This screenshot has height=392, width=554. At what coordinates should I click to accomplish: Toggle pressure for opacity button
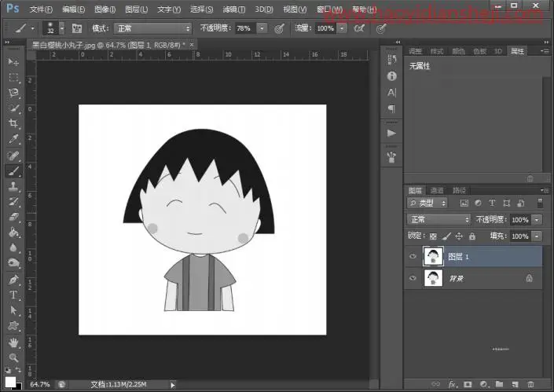click(x=279, y=28)
